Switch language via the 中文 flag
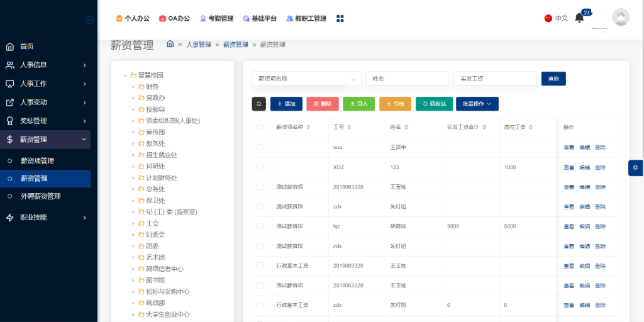644x322 pixels. (x=556, y=18)
